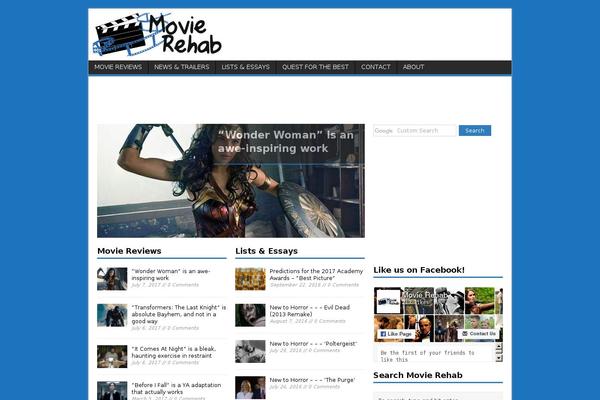Screen dimensions: 600x400
Task: Click The Purge article thumbnail
Action: 250,388
